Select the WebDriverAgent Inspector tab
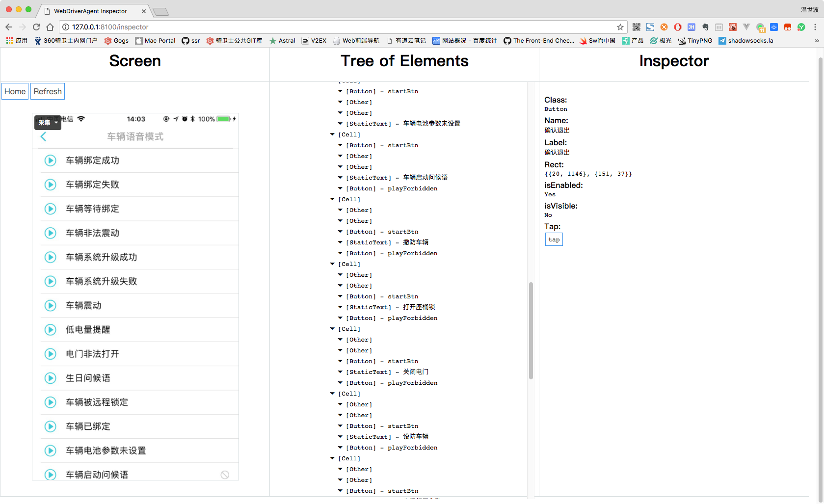The image size is (824, 504). coord(93,11)
